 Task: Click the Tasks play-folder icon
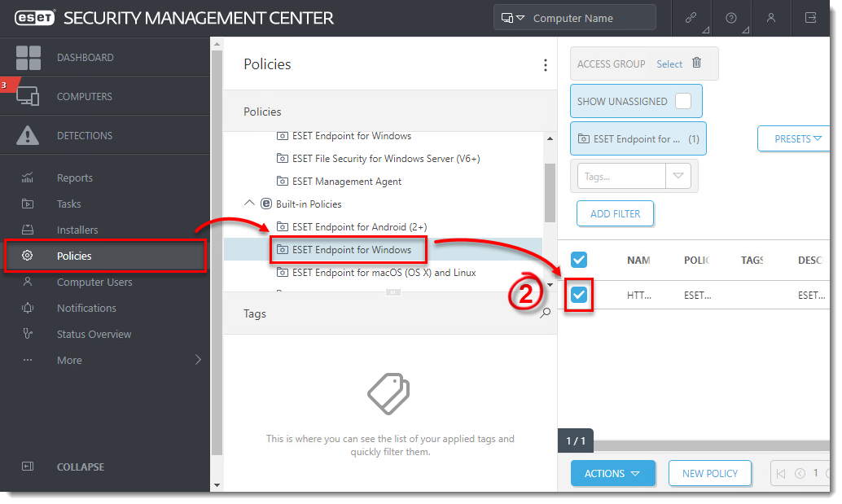point(28,204)
